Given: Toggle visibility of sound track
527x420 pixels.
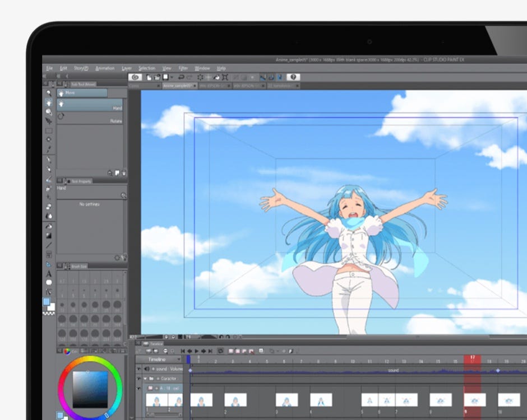Looking at the screenshot, I should [x=138, y=368].
